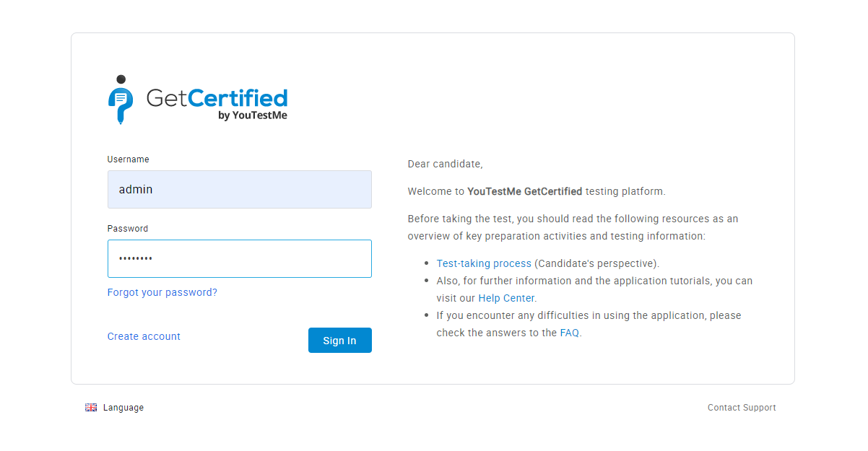The image size is (868, 451).
Task: Click the GetCertified wordmark in the logo
Action: (217, 97)
